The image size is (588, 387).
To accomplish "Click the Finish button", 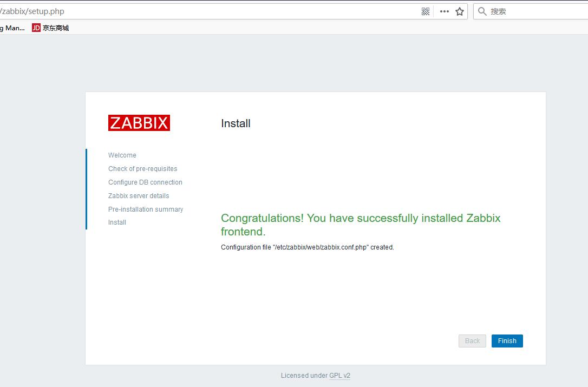I will (x=507, y=341).
